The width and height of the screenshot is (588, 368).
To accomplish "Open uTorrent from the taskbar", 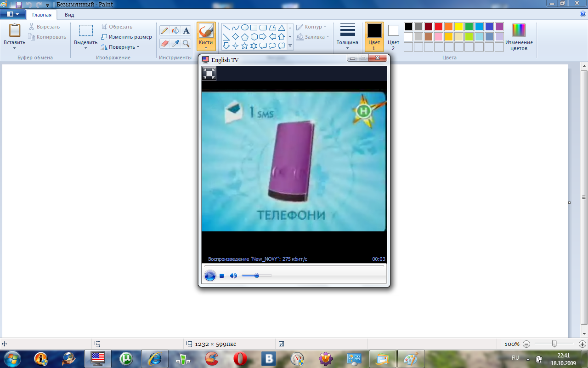I will point(126,359).
